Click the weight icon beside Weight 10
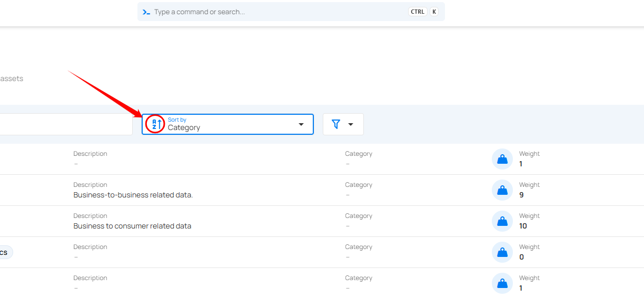The image size is (644, 298). click(502, 221)
